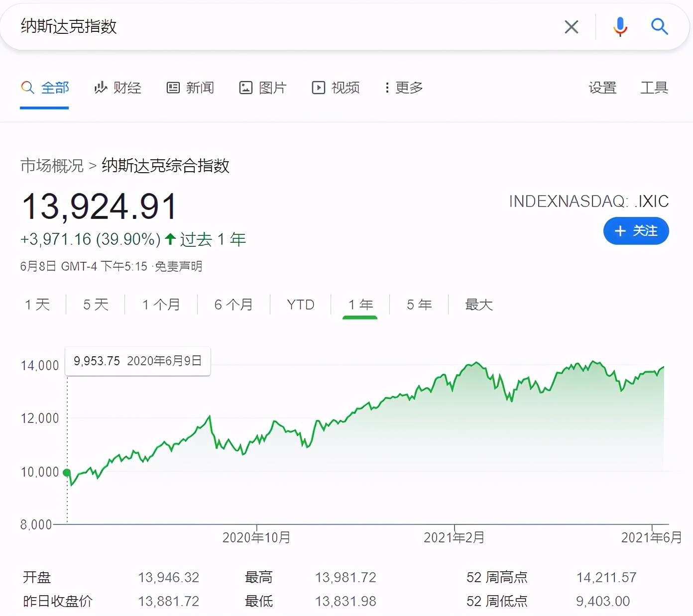Screen dimensions: 693x616
Task: Select the 最大 max chart range
Action: pos(478,305)
